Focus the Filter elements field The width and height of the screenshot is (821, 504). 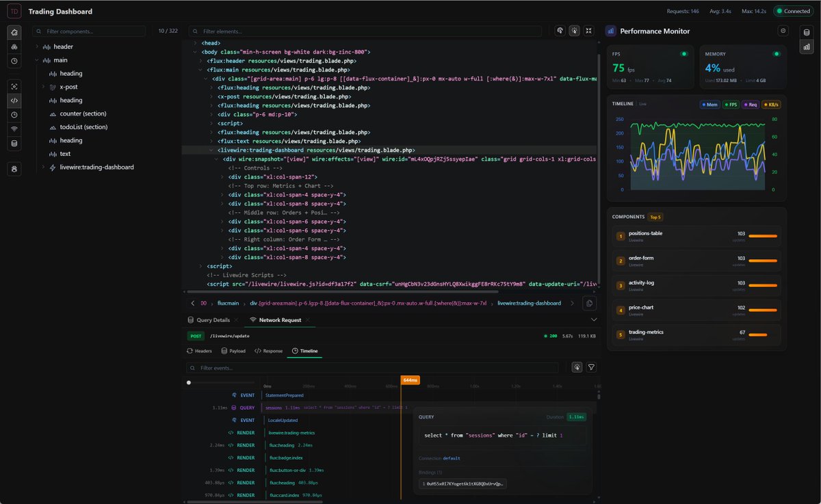point(365,31)
